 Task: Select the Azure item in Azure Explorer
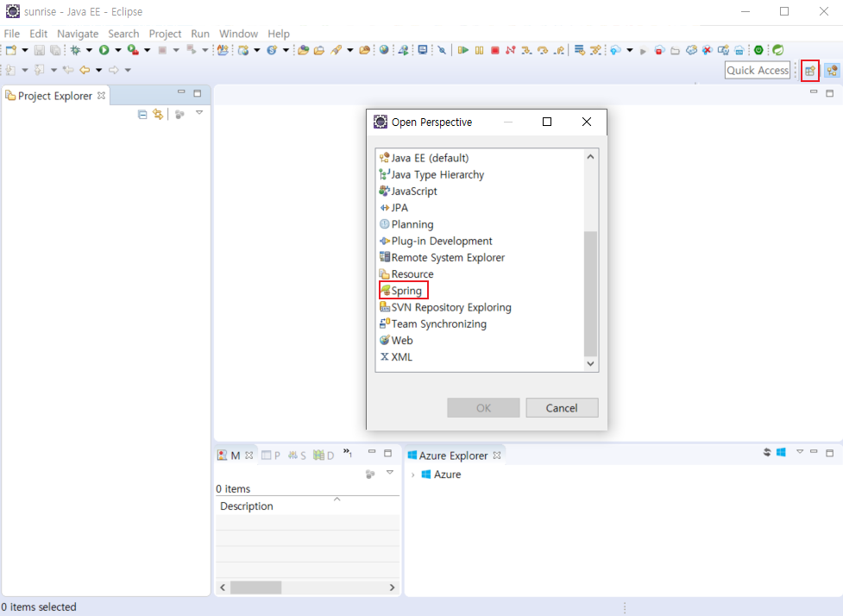(447, 475)
